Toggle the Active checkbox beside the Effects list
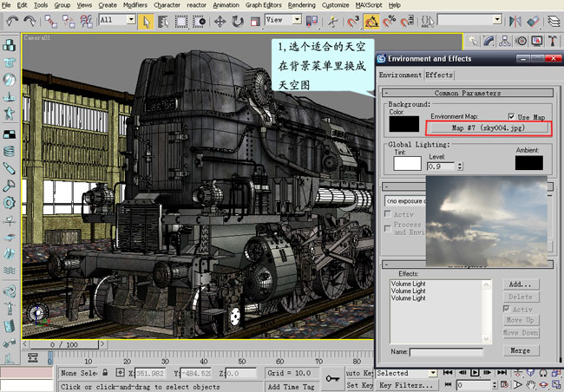 tap(508, 309)
